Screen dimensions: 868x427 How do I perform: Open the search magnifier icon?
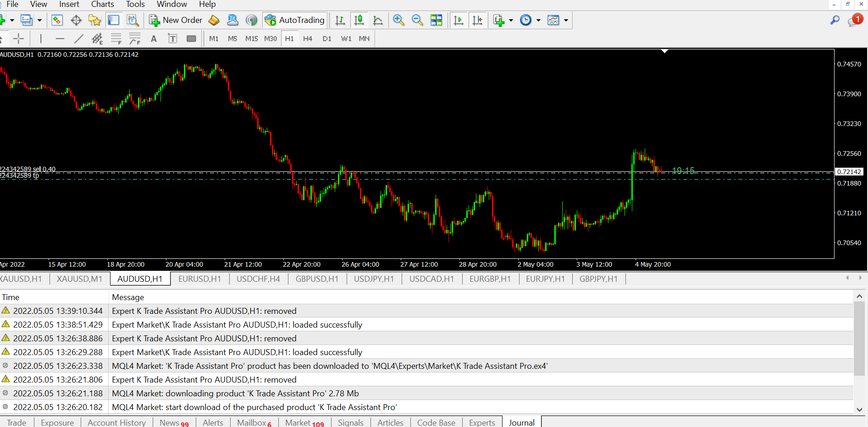pyautogui.click(x=835, y=20)
